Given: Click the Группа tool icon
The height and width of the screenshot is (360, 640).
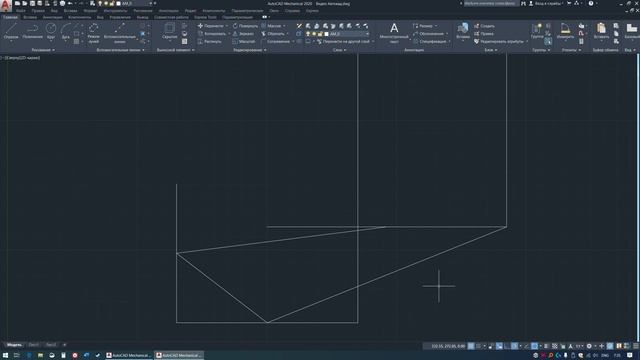Looking at the screenshot, I should [537, 31].
